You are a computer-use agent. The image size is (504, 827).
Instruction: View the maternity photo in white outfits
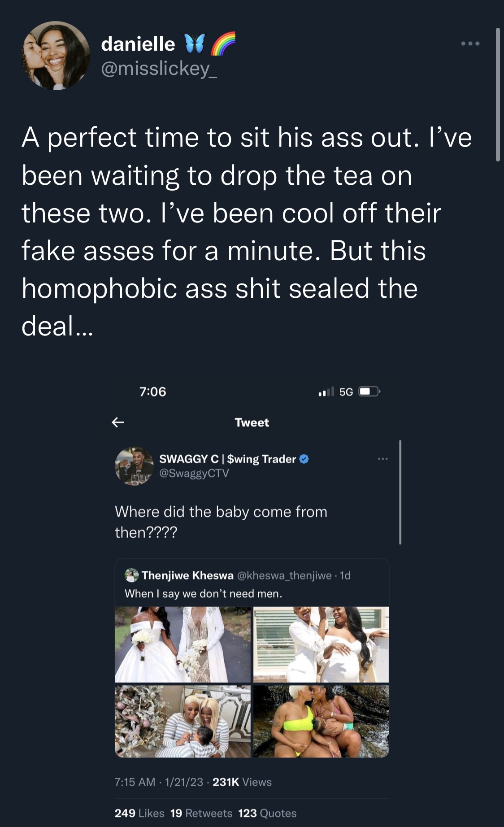321,644
